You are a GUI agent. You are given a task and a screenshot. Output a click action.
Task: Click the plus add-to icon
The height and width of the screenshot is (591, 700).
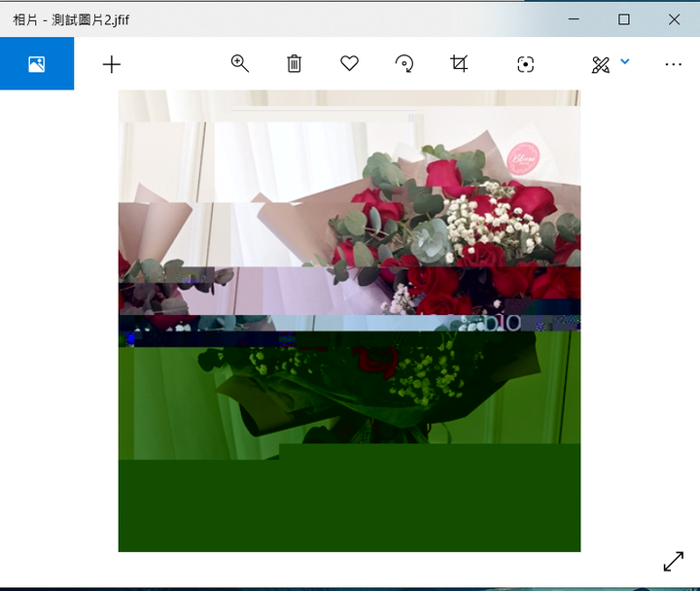click(112, 64)
